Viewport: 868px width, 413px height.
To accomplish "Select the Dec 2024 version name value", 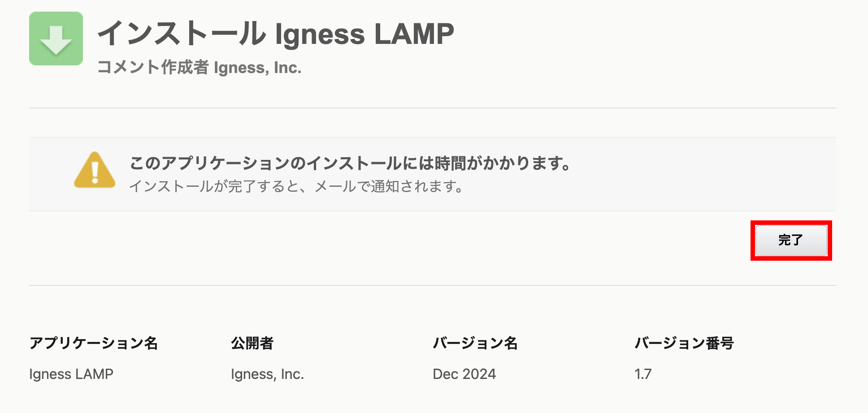I will (x=464, y=374).
